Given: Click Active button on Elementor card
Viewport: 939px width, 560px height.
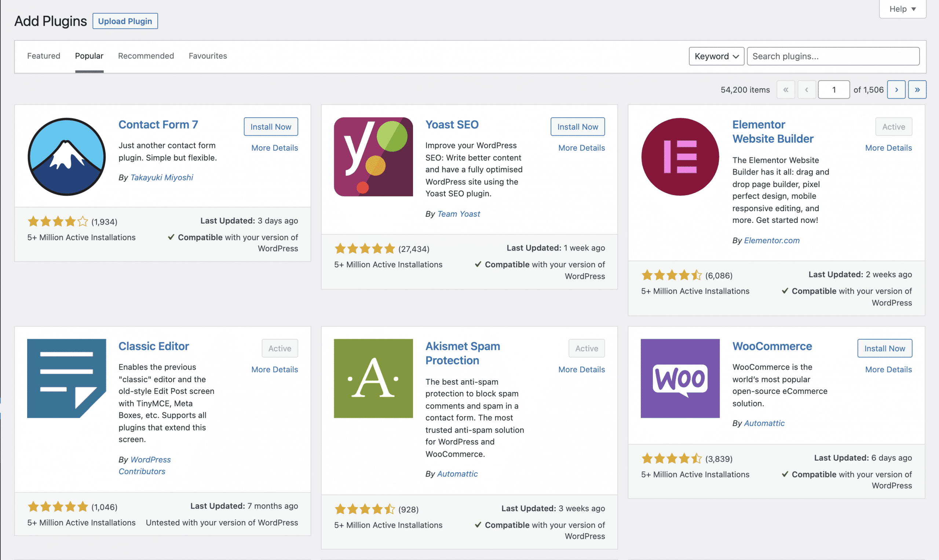Looking at the screenshot, I should coord(893,127).
